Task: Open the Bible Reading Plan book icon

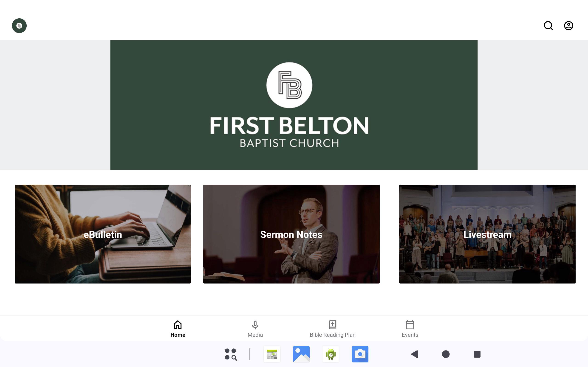Action: pos(332,325)
